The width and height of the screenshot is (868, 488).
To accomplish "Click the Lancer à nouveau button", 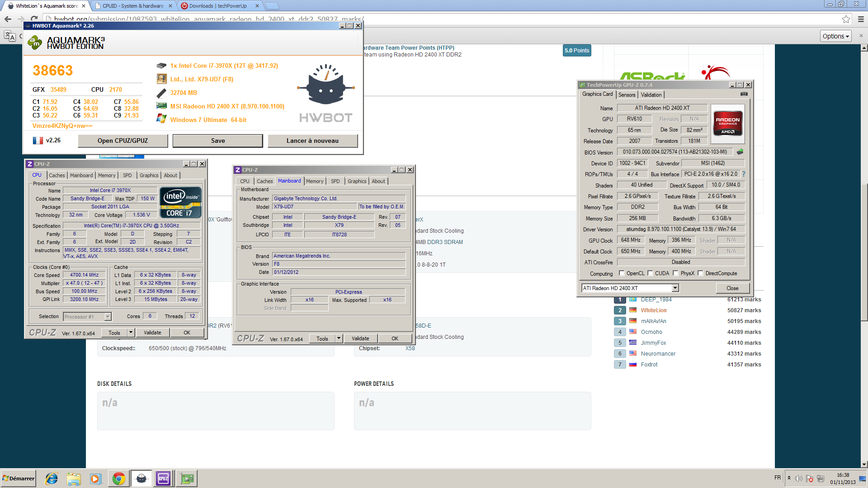I will [312, 141].
